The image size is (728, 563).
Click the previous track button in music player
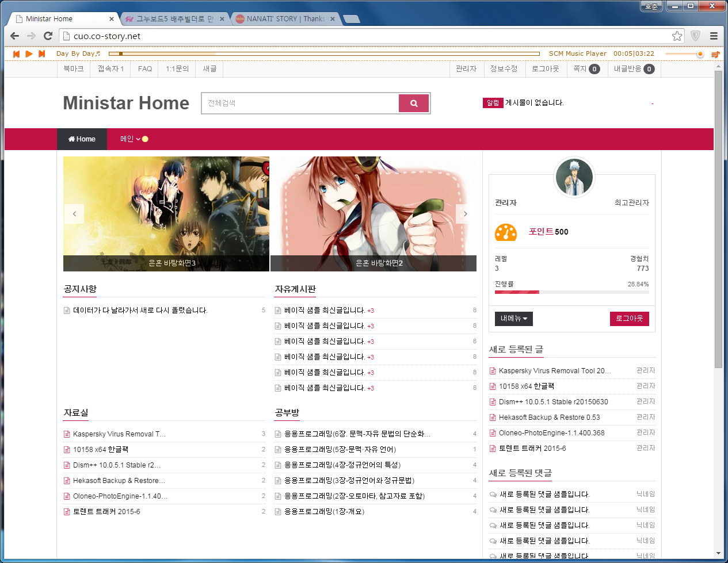point(16,53)
